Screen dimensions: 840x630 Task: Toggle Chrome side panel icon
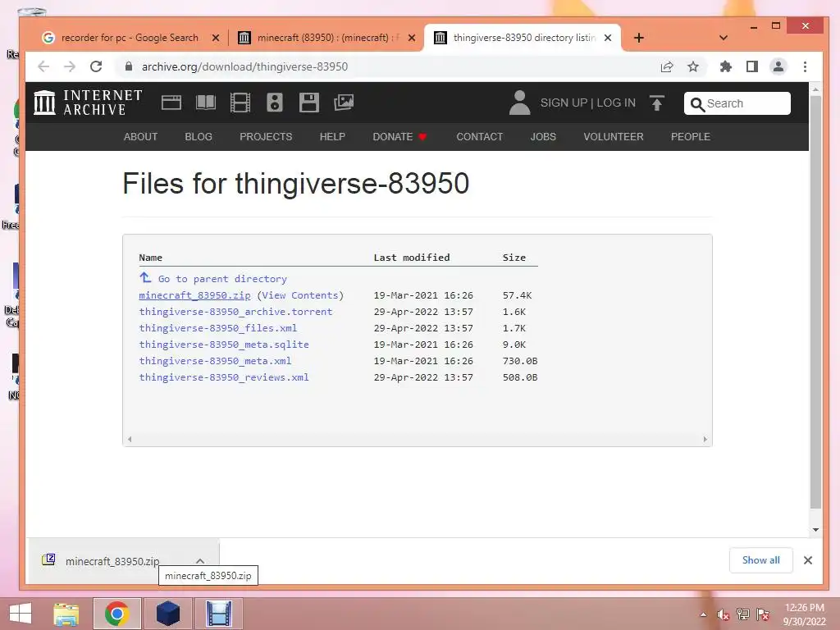752,66
